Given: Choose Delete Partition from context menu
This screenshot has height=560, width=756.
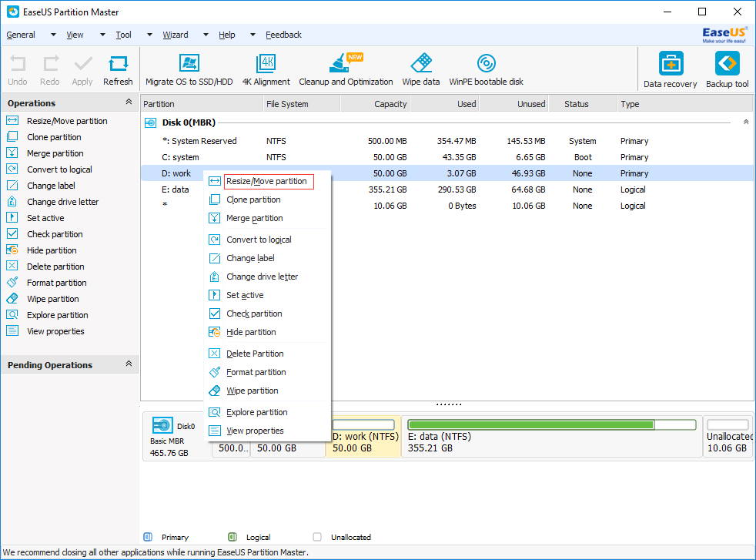Looking at the screenshot, I should (269, 354).
